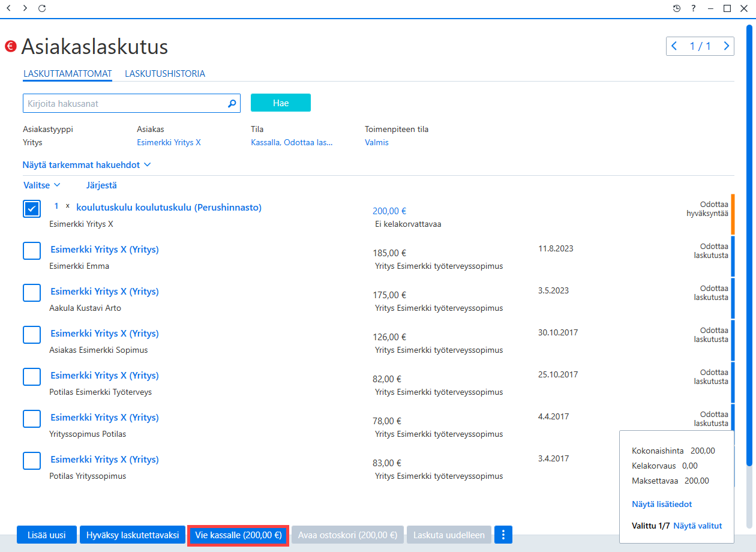Image resolution: width=756 pixels, height=552 pixels.
Task: Click Vie kassalle (200,00 €) button
Action: tap(238, 535)
